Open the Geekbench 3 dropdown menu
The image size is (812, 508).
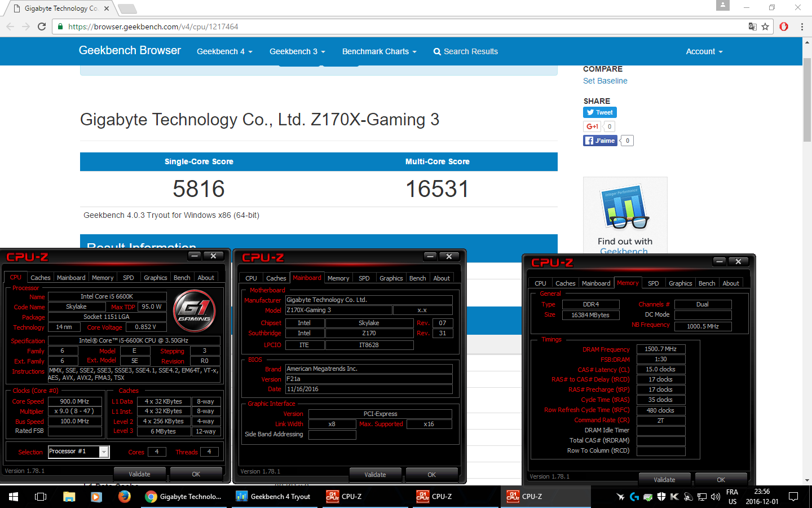[297, 51]
